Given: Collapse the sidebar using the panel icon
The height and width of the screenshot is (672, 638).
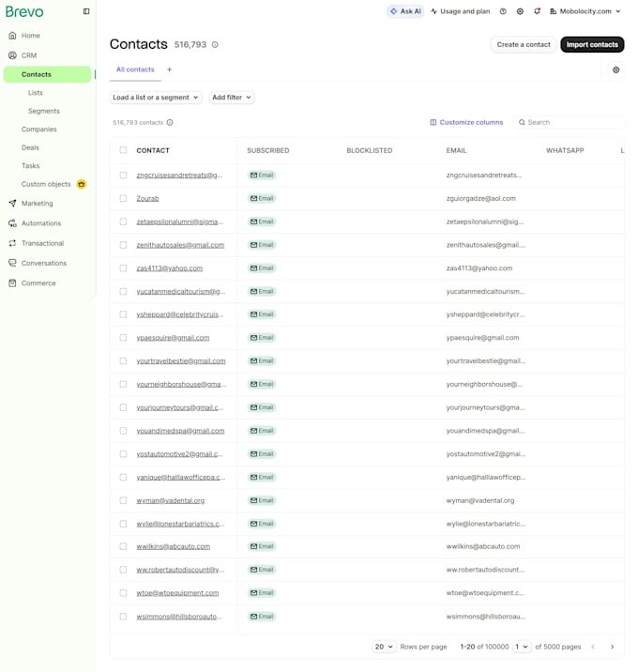Looking at the screenshot, I should click(86, 11).
